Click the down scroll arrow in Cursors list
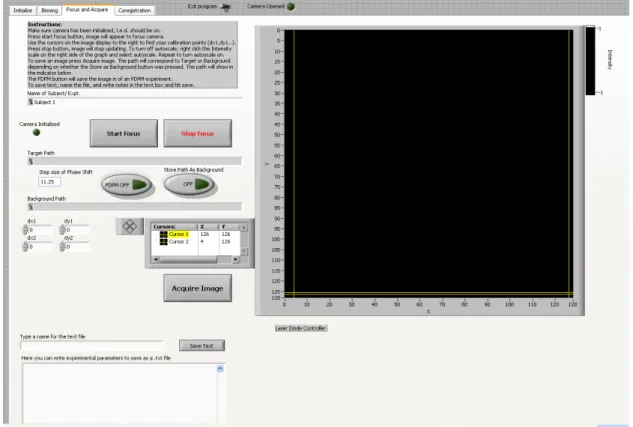633x427 pixels. (x=244, y=251)
